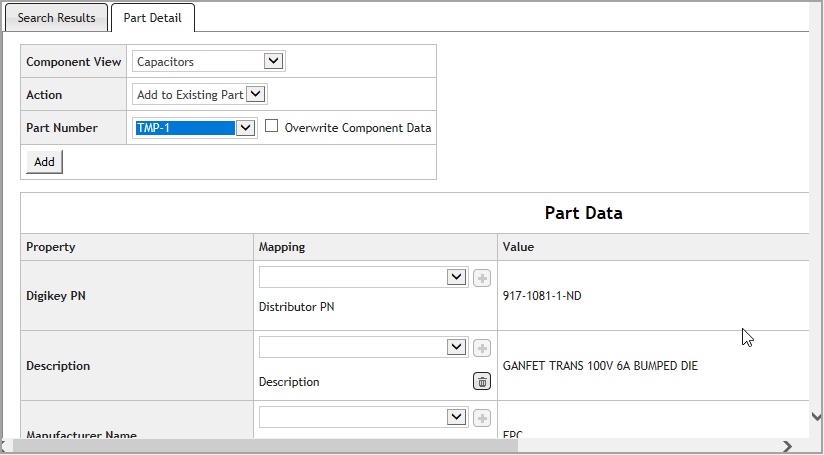Viewport: 824px width, 455px height.
Task: Open the Manufacturer Name mapping dropdown
Action: pos(363,417)
